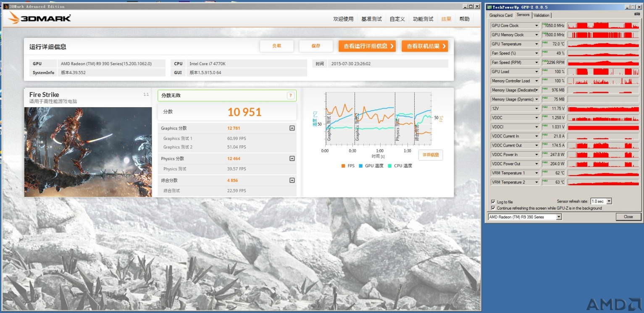Open the GPU Temperature sensor dropdown

click(x=536, y=44)
